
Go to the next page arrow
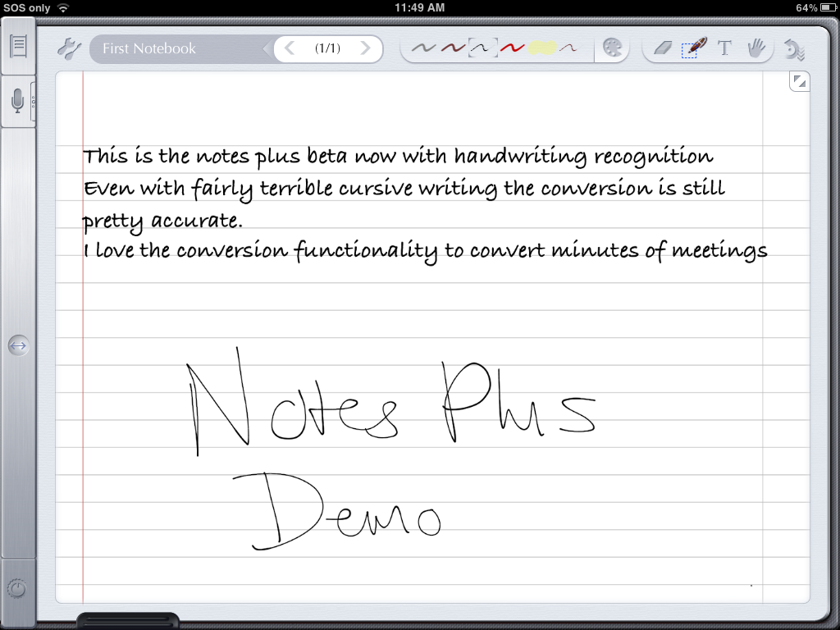click(x=365, y=48)
